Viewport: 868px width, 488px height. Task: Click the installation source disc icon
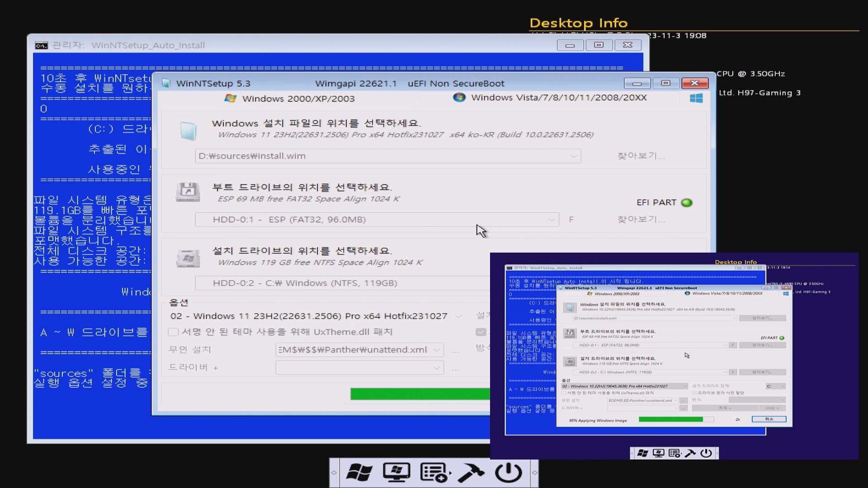click(x=188, y=131)
